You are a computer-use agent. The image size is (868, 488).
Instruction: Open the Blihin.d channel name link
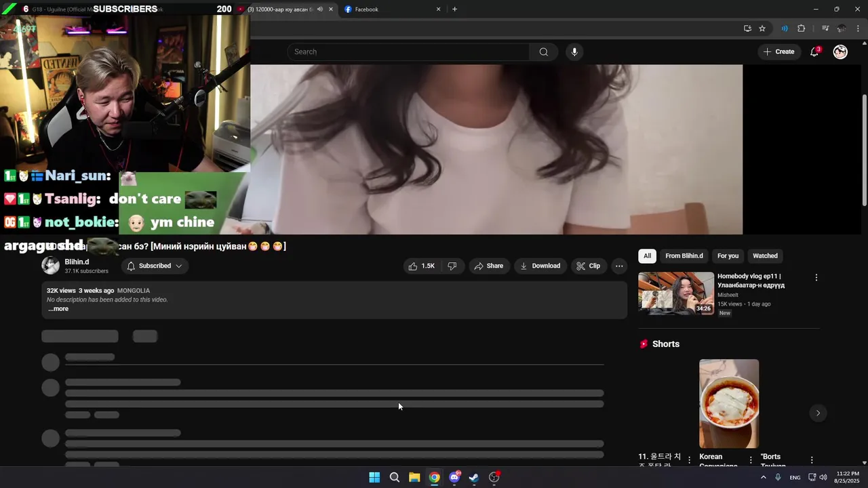(x=77, y=262)
